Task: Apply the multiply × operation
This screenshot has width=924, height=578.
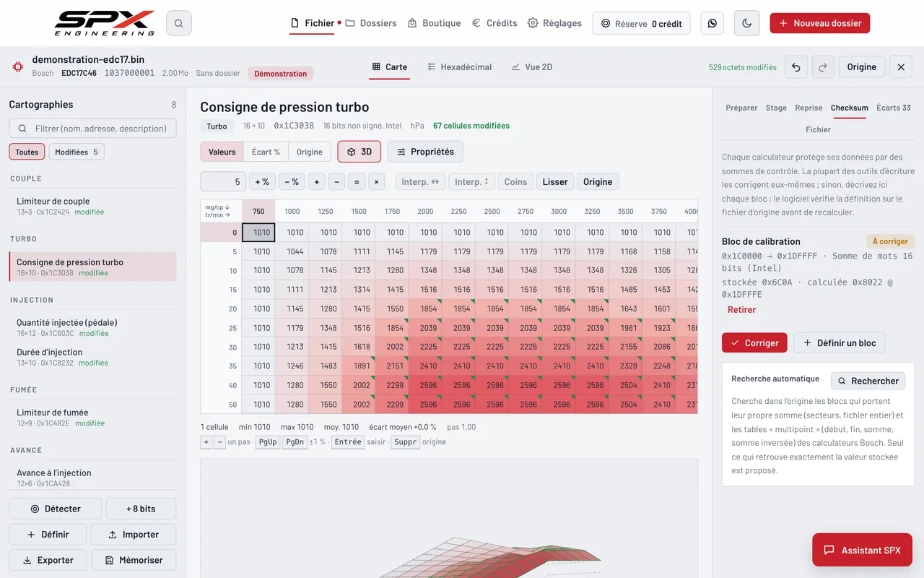Action: (376, 182)
